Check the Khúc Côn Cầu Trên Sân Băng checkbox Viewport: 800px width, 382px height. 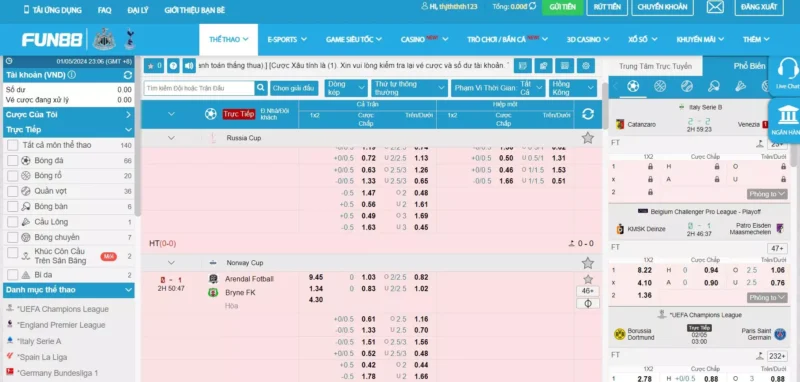[13, 253]
